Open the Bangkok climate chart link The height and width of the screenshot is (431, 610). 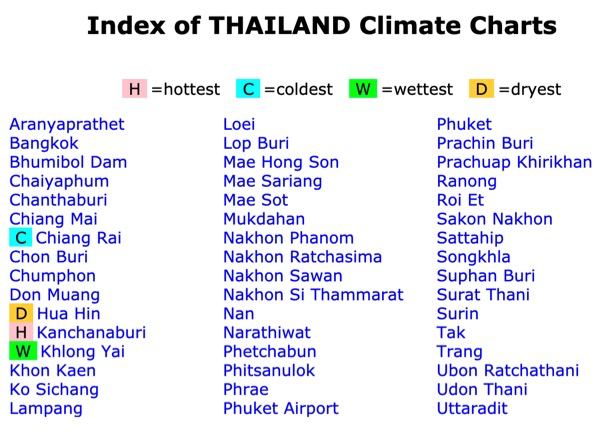tap(44, 144)
